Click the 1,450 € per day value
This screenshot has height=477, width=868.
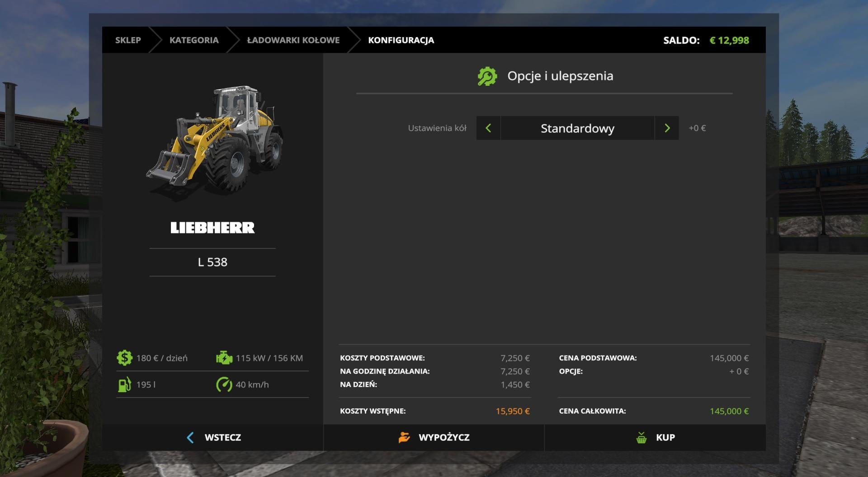[515, 385]
